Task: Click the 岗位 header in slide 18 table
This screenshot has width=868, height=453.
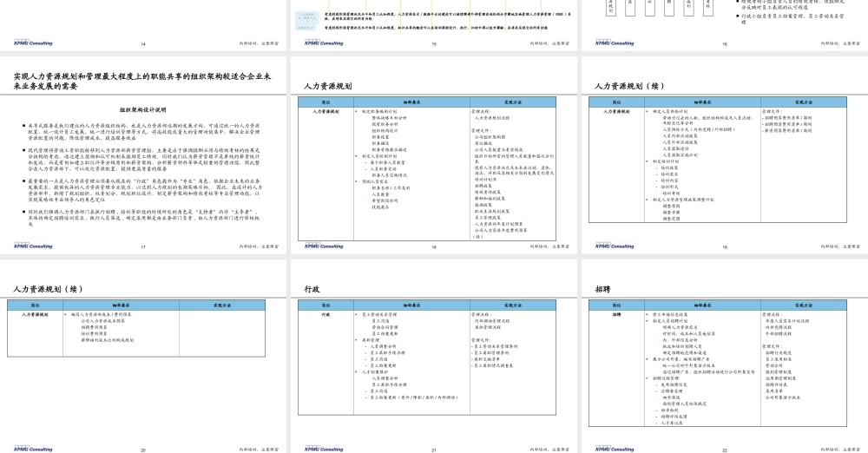Action: coord(325,102)
